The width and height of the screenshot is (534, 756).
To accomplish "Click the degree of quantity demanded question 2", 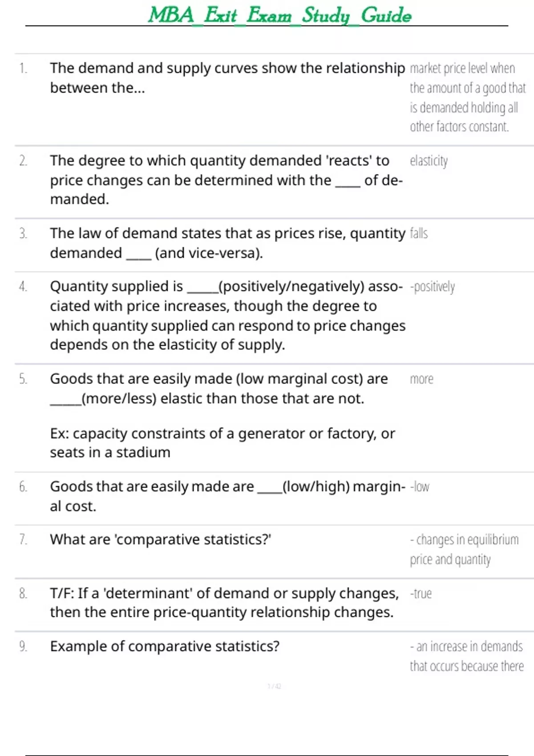I will click(x=226, y=180).
